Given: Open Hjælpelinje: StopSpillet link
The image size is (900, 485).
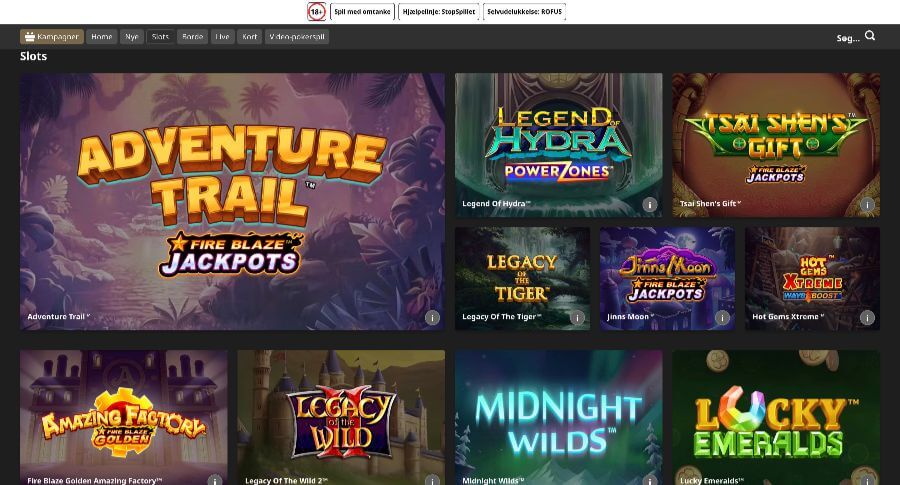Looking at the screenshot, I should (x=439, y=11).
